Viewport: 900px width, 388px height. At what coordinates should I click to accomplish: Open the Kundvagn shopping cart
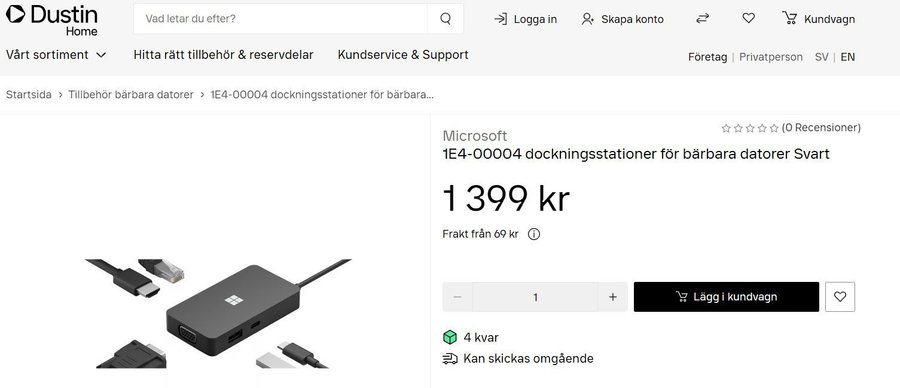[x=818, y=19]
